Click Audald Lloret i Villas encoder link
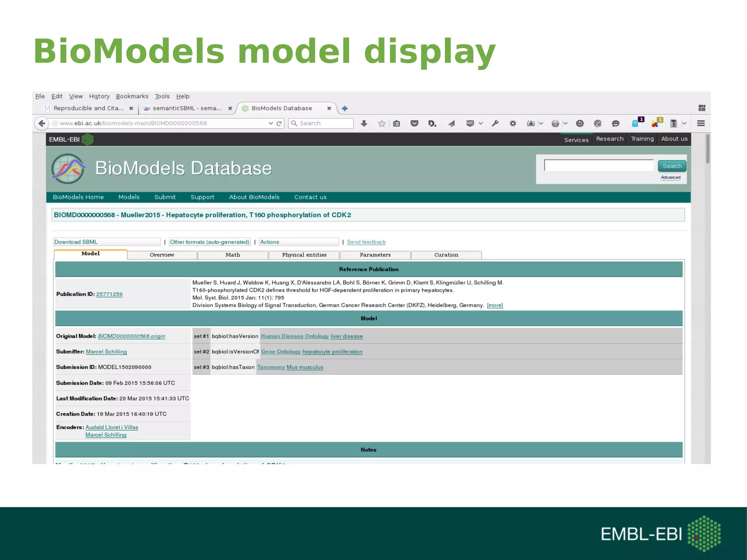Screen dimensions: 747x560 tap(112, 427)
